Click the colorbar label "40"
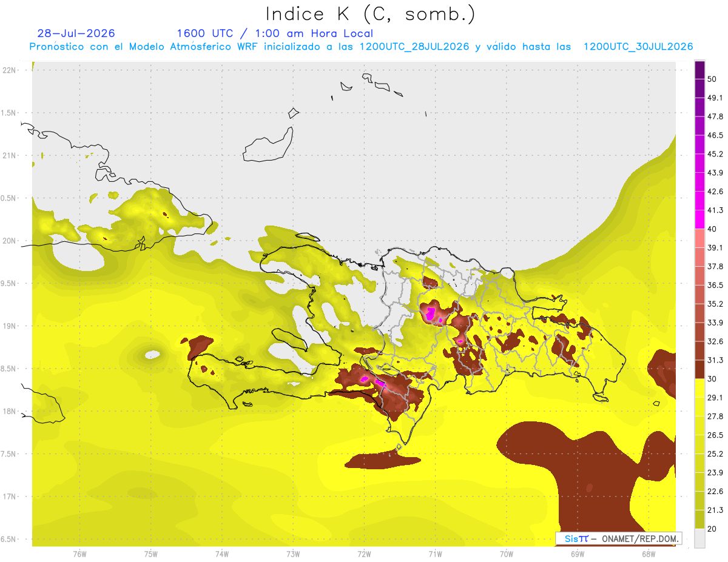This screenshot has width=728, height=562. tap(712, 229)
